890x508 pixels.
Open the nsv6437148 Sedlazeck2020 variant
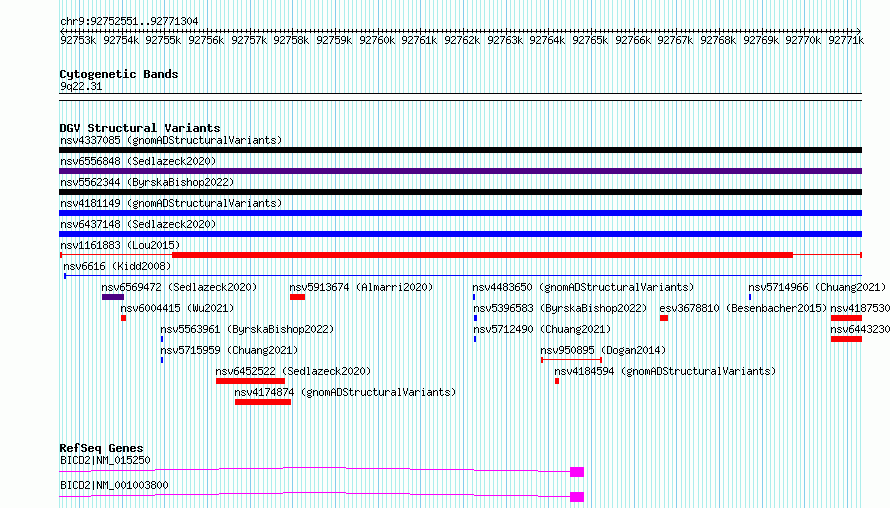click(x=138, y=224)
